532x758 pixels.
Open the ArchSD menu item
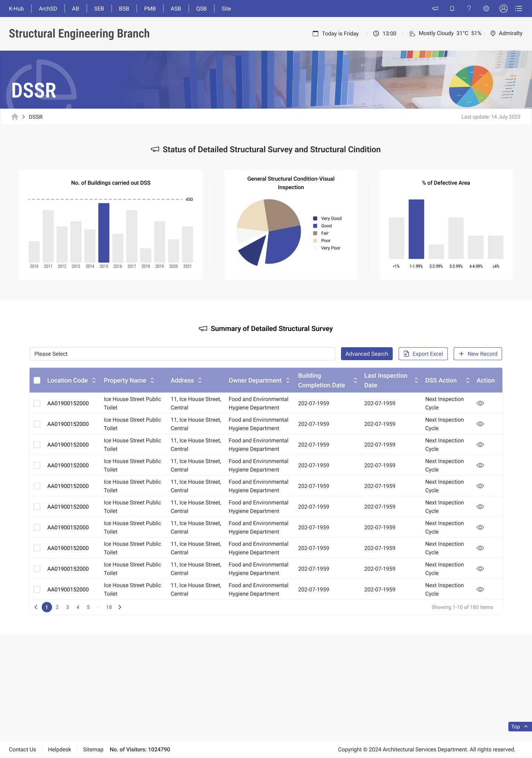coord(48,8)
